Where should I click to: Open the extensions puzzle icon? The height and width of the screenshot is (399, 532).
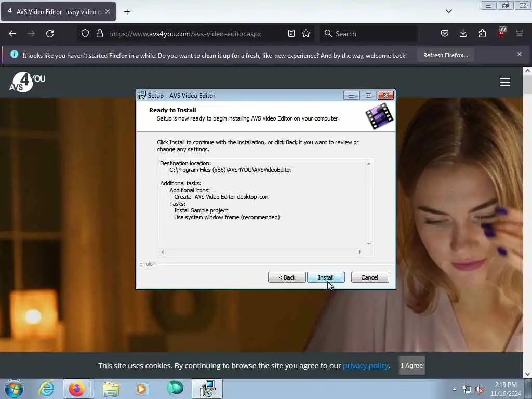click(482, 33)
